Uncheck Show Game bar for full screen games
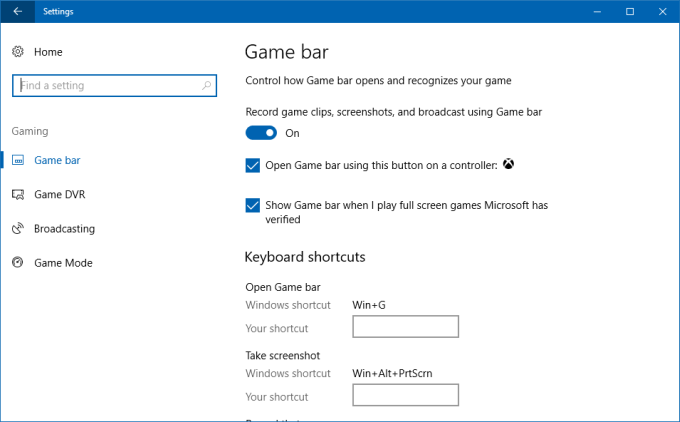Screen dimensions: 680x422 tap(253, 205)
